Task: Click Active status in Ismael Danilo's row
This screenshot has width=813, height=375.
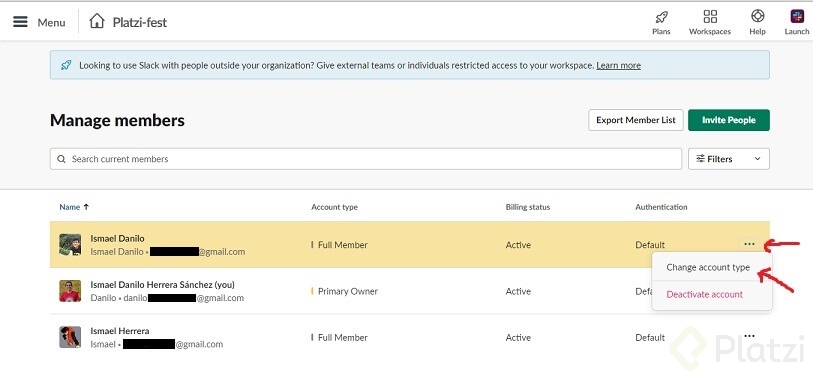Action: [518, 245]
